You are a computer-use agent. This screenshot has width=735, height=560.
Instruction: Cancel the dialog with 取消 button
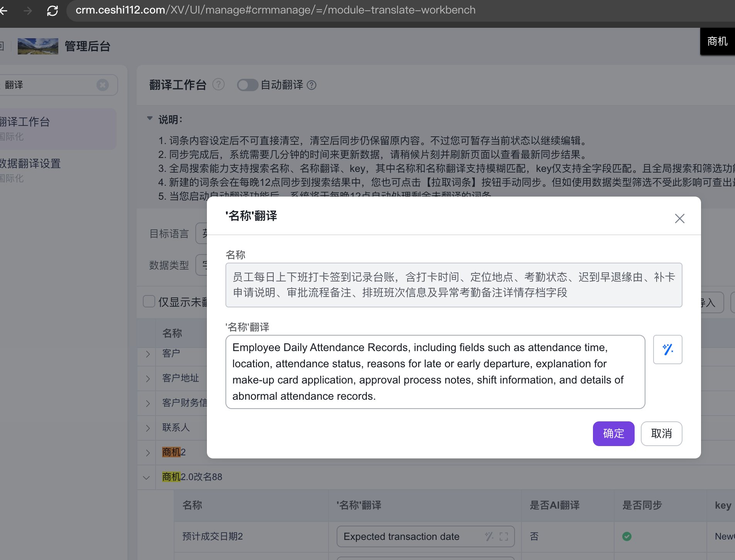661,434
